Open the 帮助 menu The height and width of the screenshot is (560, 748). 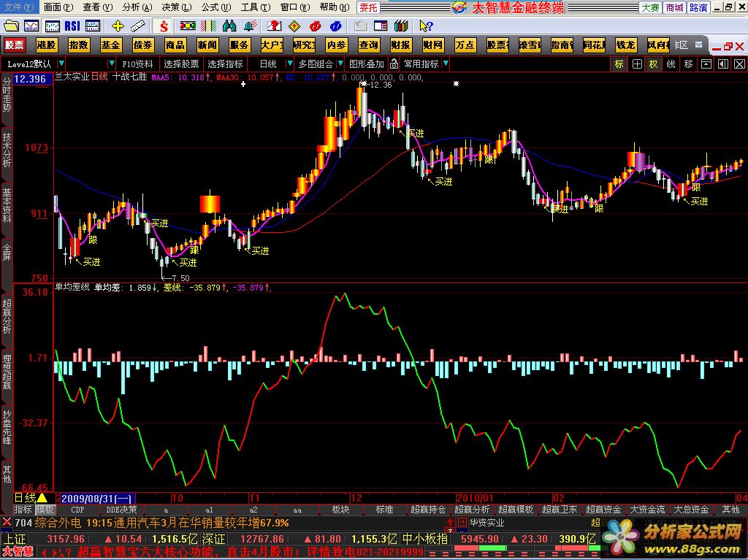[335, 7]
